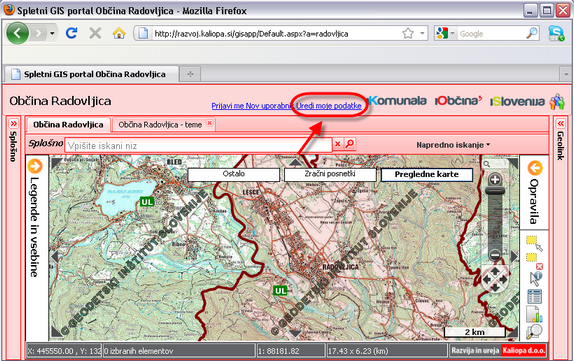Screen dimensions: 574x361
Task: Select the rectangle selection tool icon
Action: [x=534, y=243]
